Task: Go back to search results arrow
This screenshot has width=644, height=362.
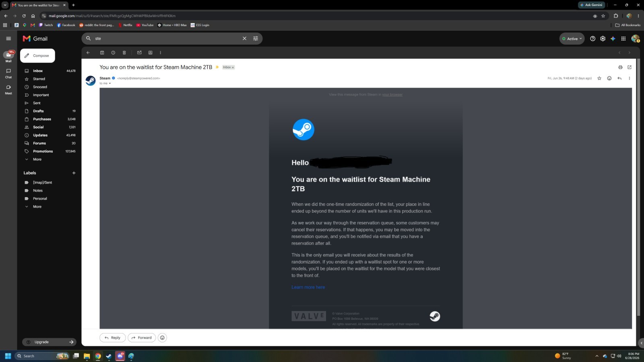Action: 88,53
